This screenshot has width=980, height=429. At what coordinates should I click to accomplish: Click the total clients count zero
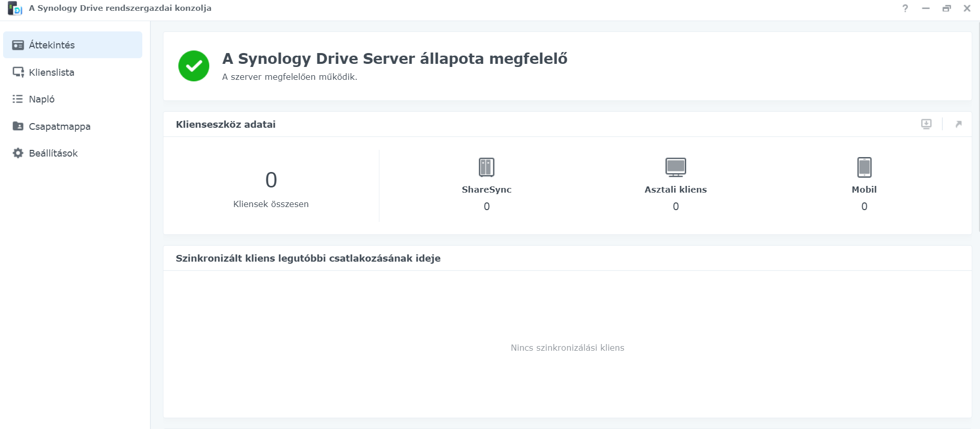pyautogui.click(x=271, y=180)
